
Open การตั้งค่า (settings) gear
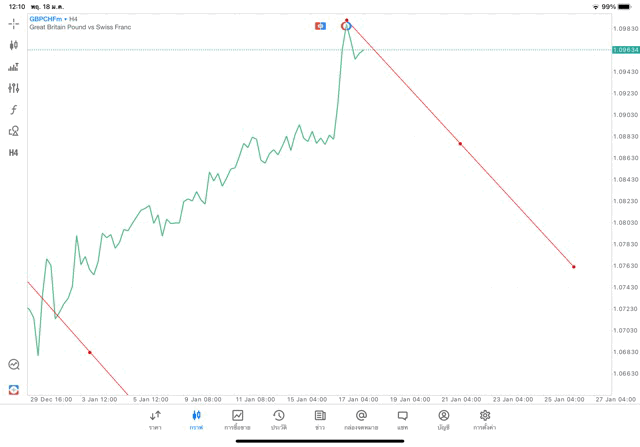coord(485,420)
